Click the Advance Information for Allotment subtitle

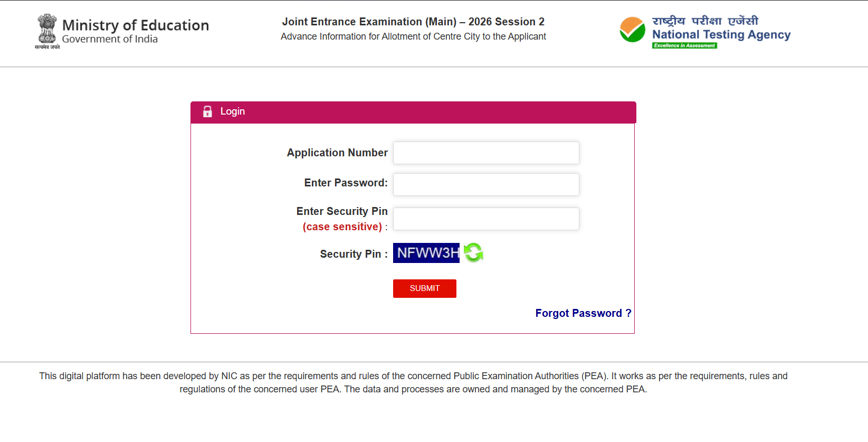(413, 36)
